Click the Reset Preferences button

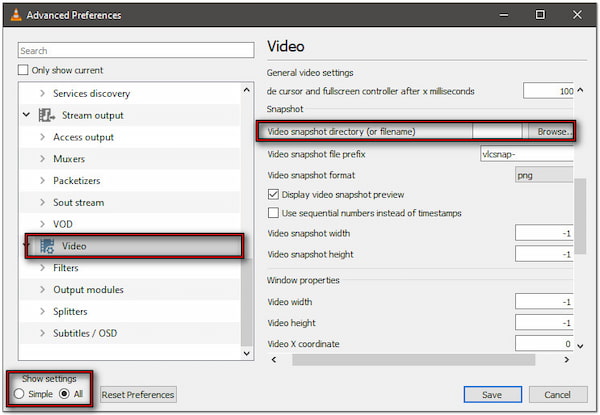138,395
